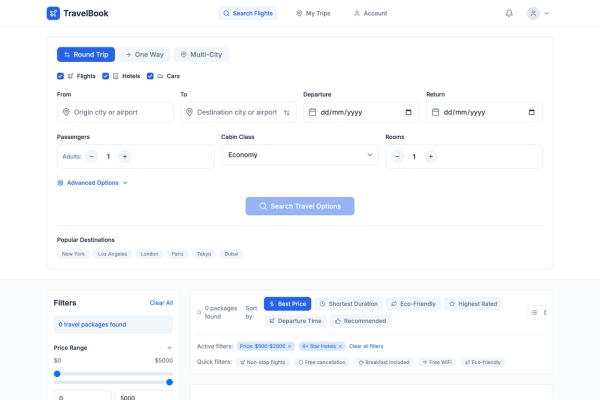
Task: Remove 4+ Star Hotels active filter
Action: [x=340, y=346]
